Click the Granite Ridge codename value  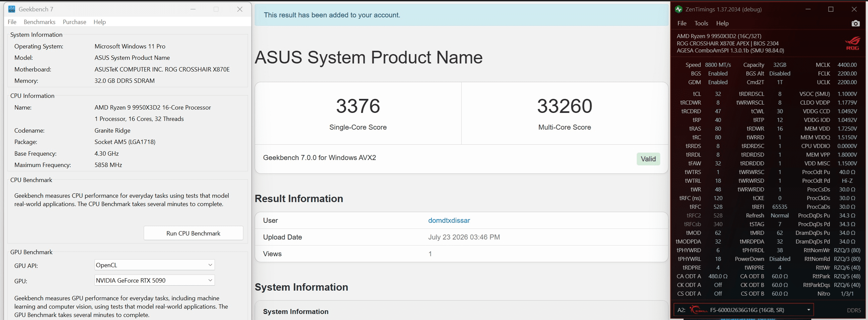tap(112, 130)
